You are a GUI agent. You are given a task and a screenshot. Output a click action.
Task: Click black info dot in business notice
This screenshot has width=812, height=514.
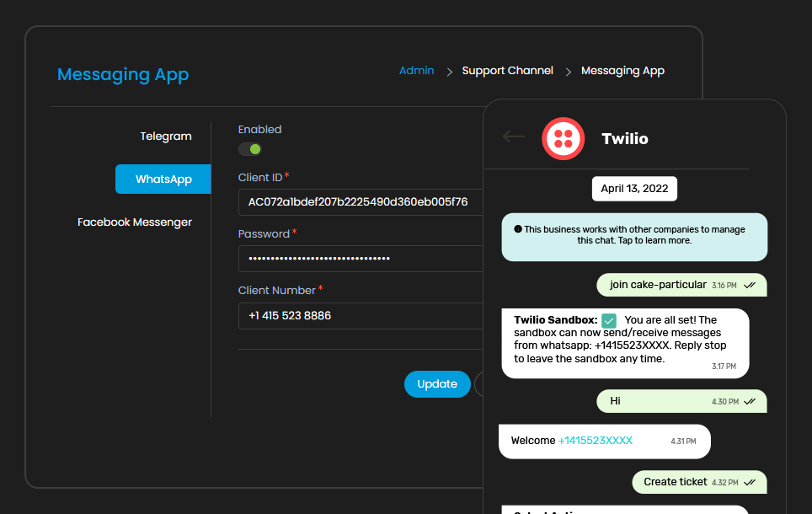(x=518, y=229)
